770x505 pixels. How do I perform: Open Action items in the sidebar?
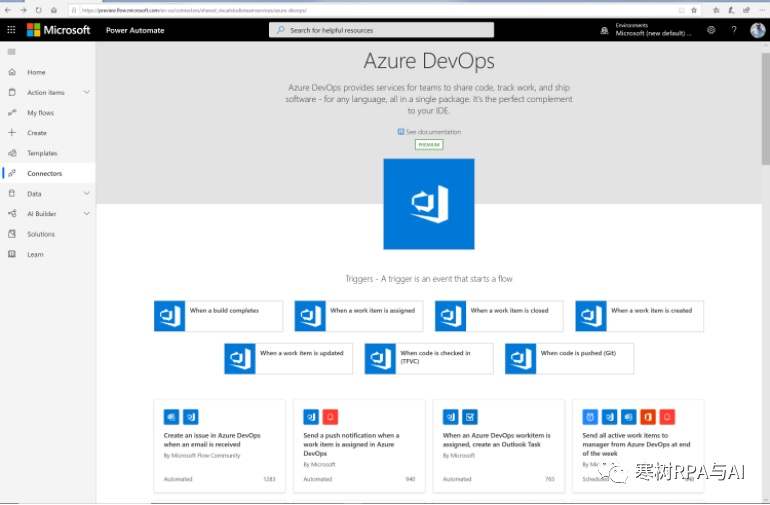(x=48, y=92)
